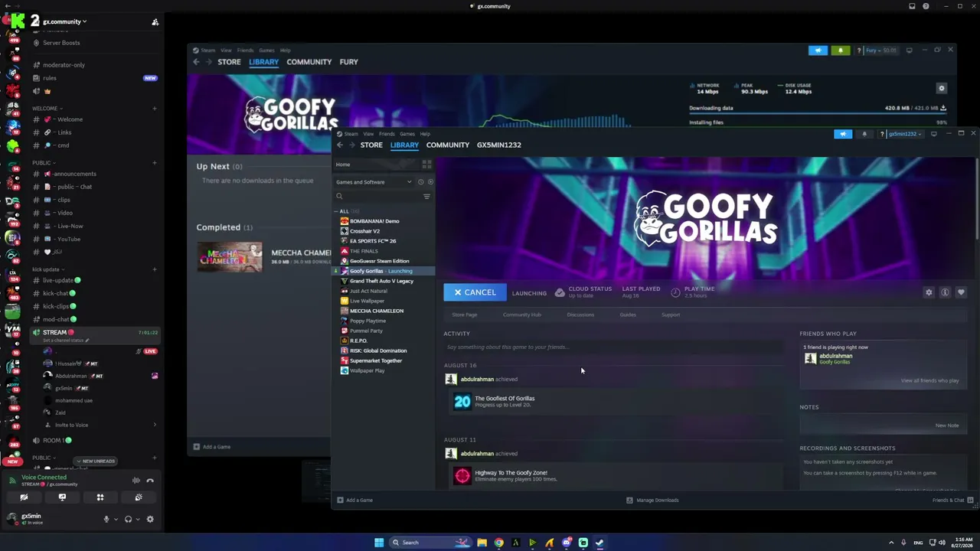
Task: Jump to NEW UNREADS in Discord
Action: (97, 461)
